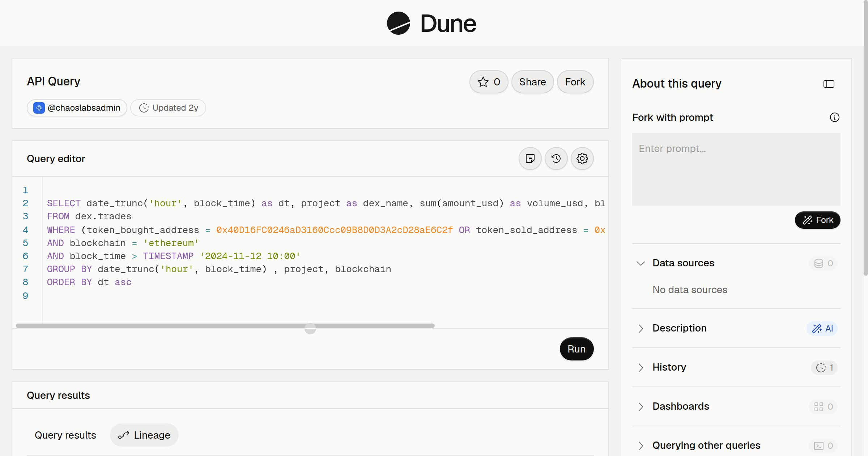Click the Dashboards count badge
This screenshot has width=868, height=456.
823,406
